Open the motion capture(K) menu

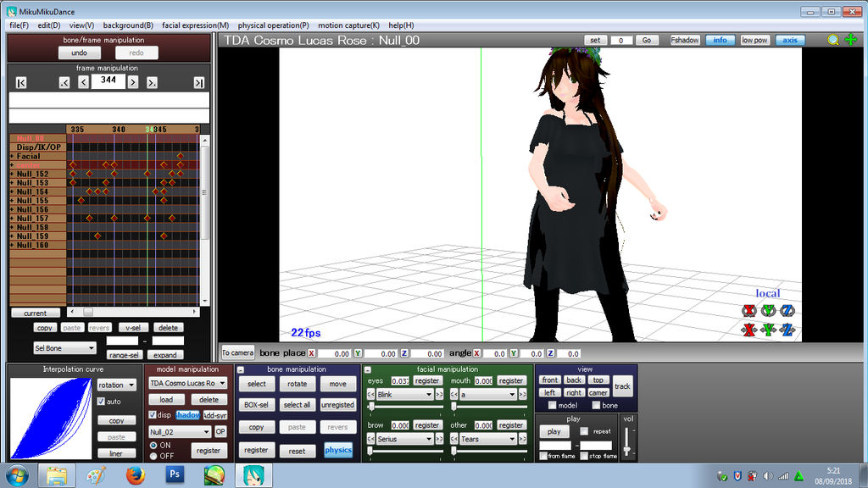(x=348, y=25)
